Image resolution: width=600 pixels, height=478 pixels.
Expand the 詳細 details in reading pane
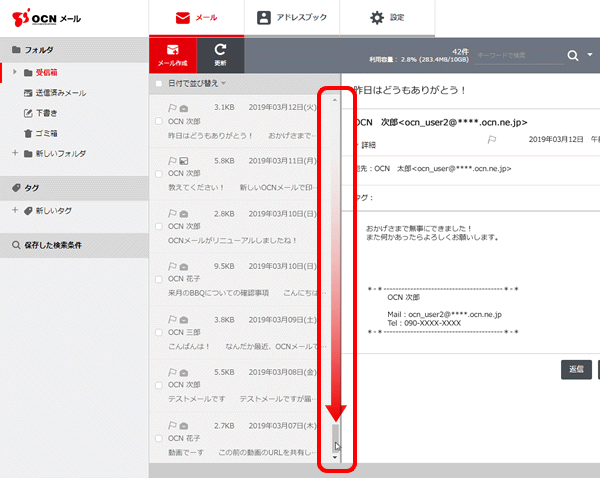click(x=368, y=145)
